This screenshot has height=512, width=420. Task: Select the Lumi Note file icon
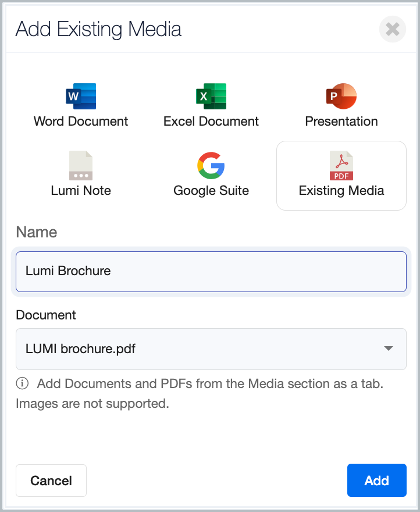tap(81, 165)
